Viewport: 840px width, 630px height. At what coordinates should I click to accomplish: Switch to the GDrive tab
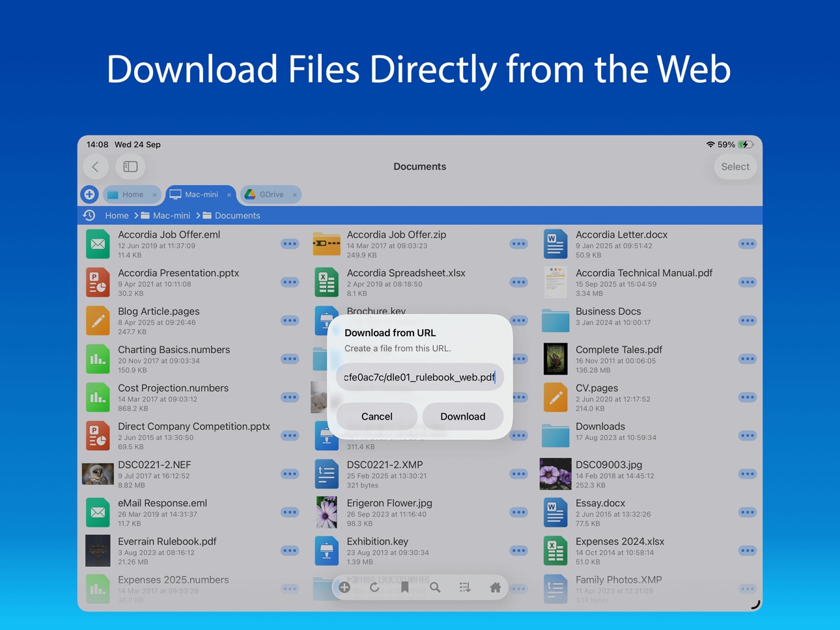tap(271, 194)
